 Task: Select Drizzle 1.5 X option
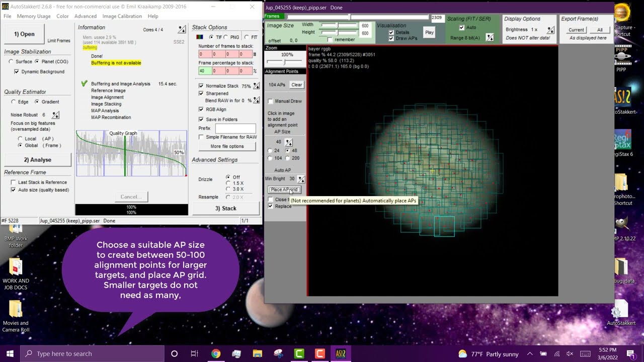click(x=228, y=183)
